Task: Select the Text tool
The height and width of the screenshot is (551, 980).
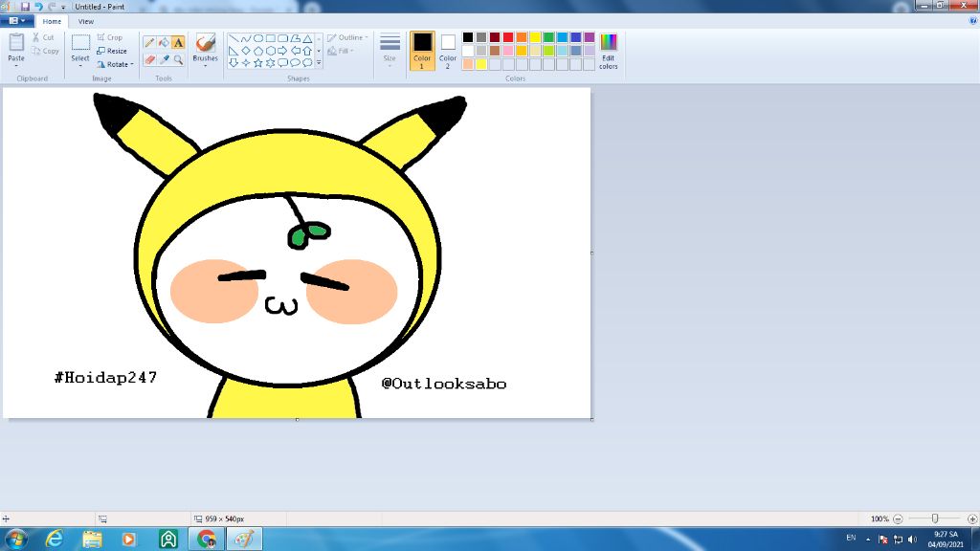Action: (x=178, y=42)
